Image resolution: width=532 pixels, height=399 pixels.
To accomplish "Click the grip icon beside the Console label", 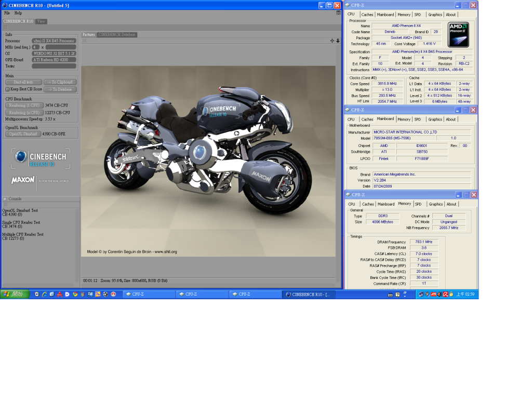I will pyautogui.click(x=5, y=199).
